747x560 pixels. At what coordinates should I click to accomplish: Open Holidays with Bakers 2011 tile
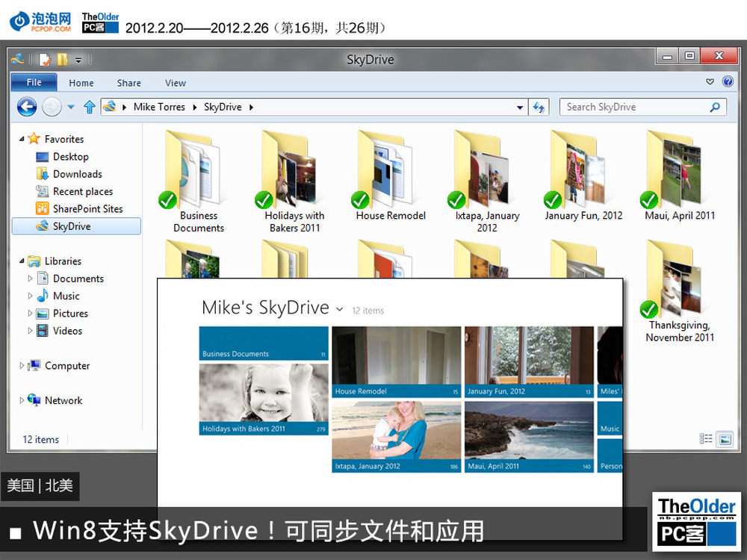264,399
